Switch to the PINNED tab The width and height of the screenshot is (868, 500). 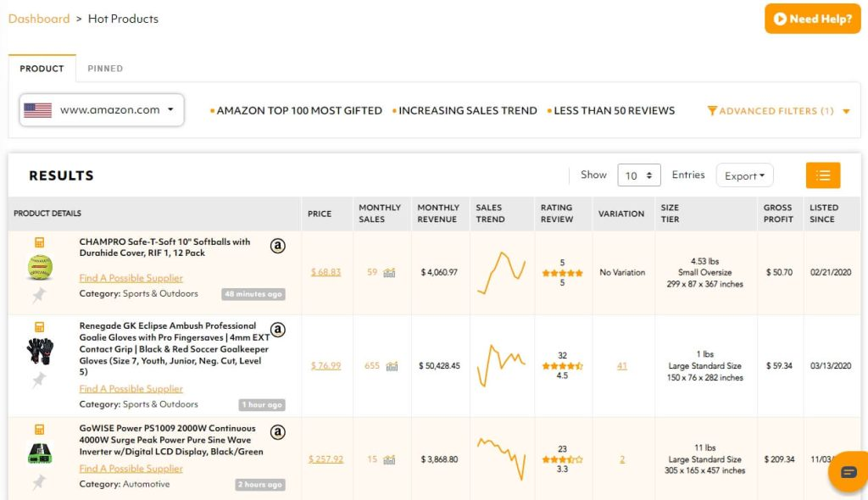pyautogui.click(x=105, y=69)
